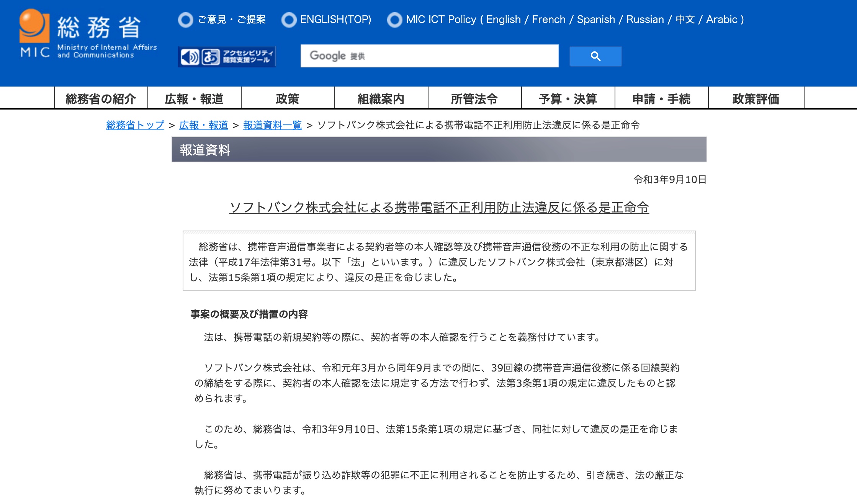Screen dimensions: 857x504
Task: Click the bullet icon beside MIC ICT Policy
Action: tap(394, 20)
